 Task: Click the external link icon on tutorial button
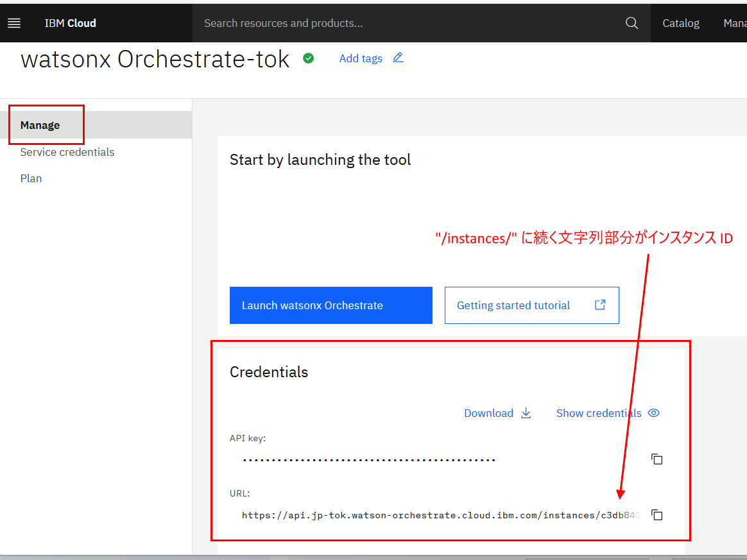tap(600, 305)
